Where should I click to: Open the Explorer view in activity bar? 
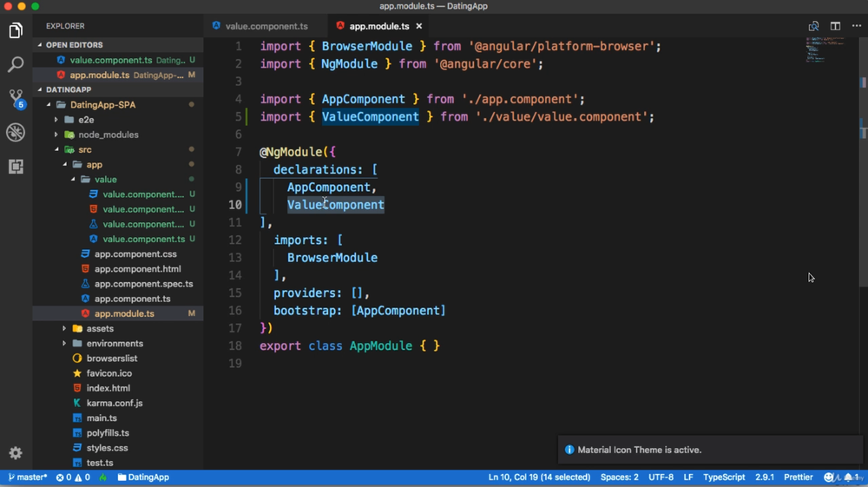click(16, 30)
